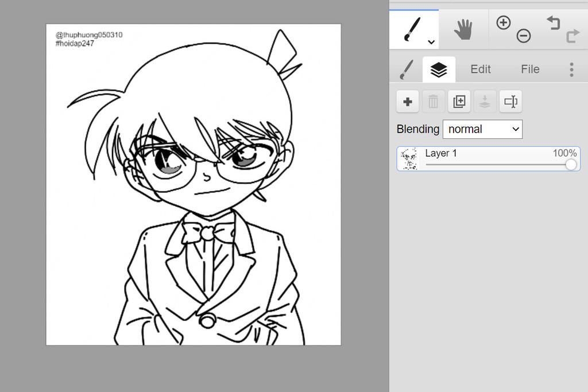Add a new layer

(408, 102)
